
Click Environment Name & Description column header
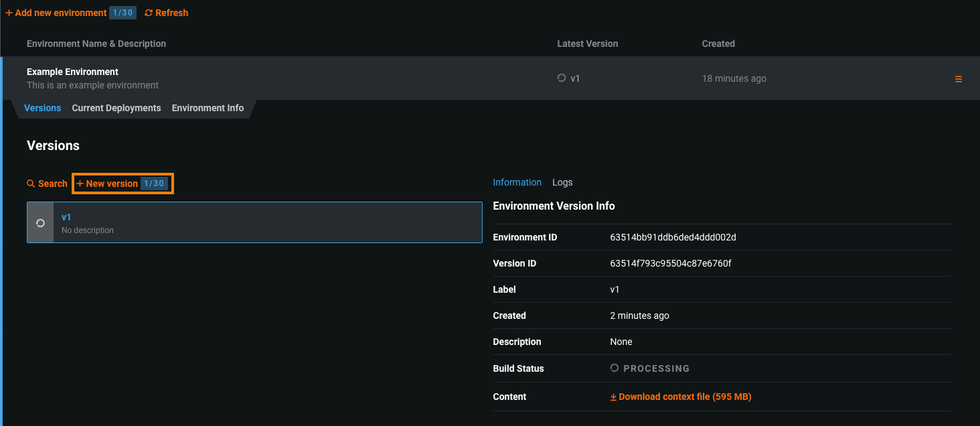(x=96, y=44)
